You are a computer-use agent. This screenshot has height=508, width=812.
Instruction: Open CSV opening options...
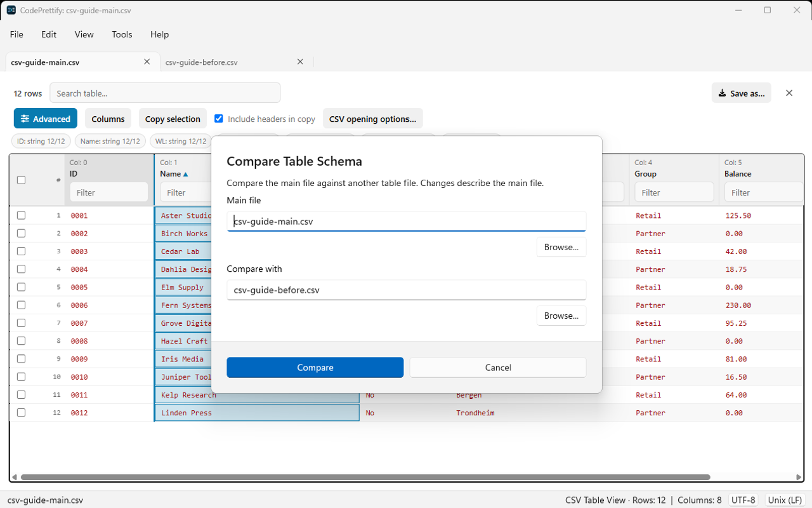(x=372, y=119)
